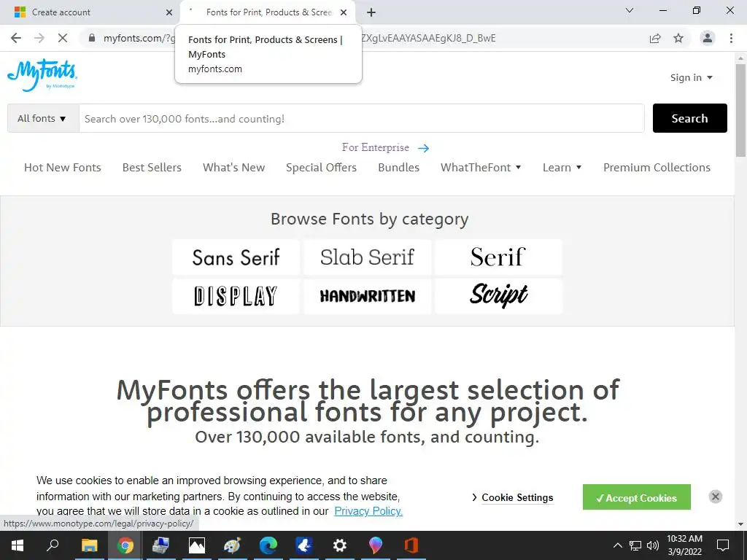This screenshot has width=747, height=560.
Task: Open taskbar search
Action: pyautogui.click(x=53, y=545)
